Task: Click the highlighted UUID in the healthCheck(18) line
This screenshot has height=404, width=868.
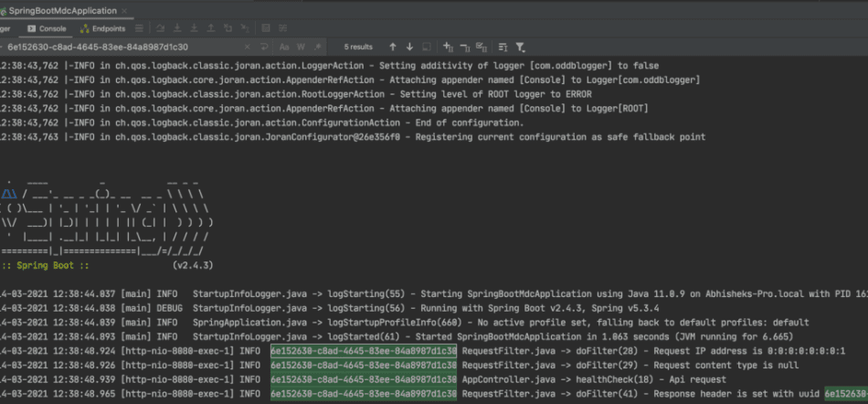Action: (x=364, y=379)
